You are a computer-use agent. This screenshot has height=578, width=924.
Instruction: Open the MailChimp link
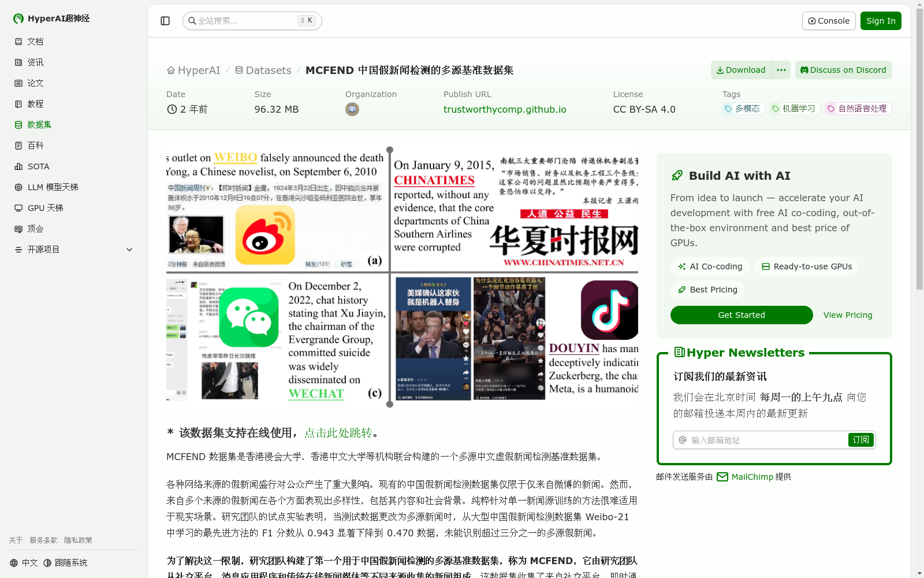coord(752,477)
